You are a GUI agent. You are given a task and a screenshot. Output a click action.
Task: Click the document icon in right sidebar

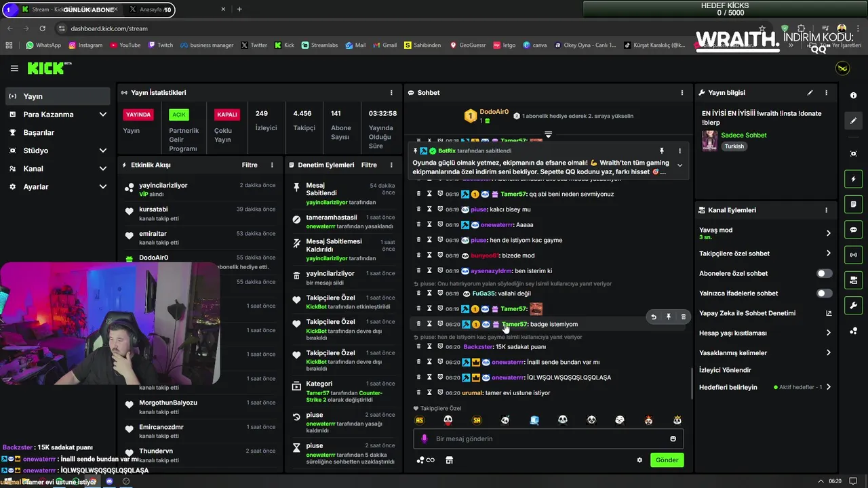coord(853,204)
